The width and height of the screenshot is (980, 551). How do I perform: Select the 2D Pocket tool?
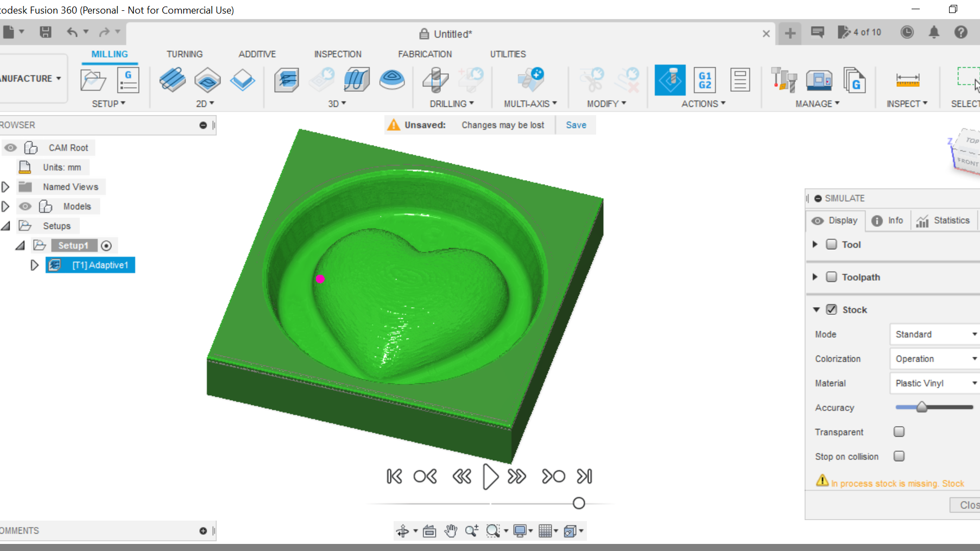coord(207,80)
